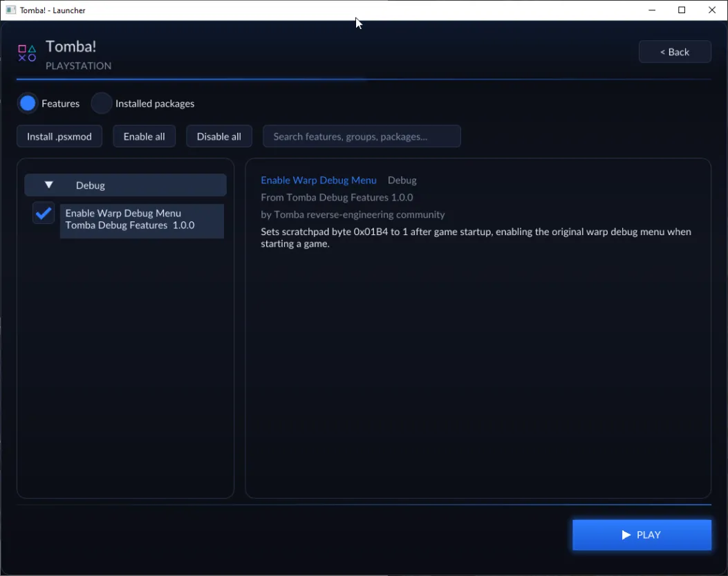Maximize the Tomba! Launcher window
Screen dimensions: 728x576
[682, 10]
